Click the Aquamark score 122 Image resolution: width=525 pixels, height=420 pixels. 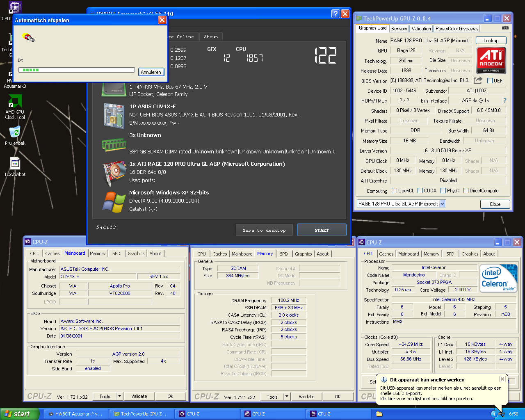(x=326, y=55)
